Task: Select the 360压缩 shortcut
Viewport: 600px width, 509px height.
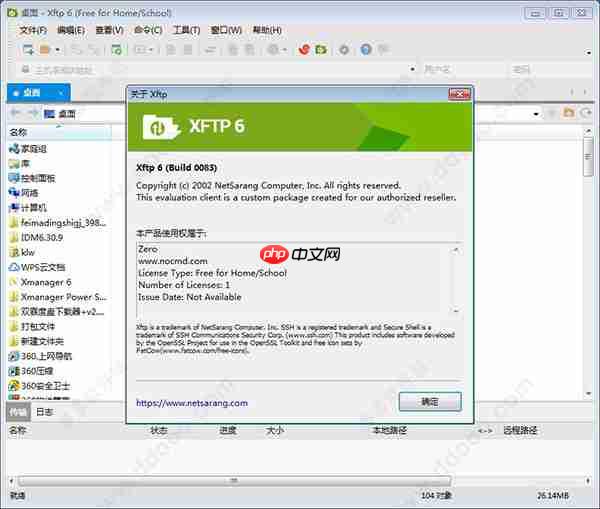Action: click(31, 371)
